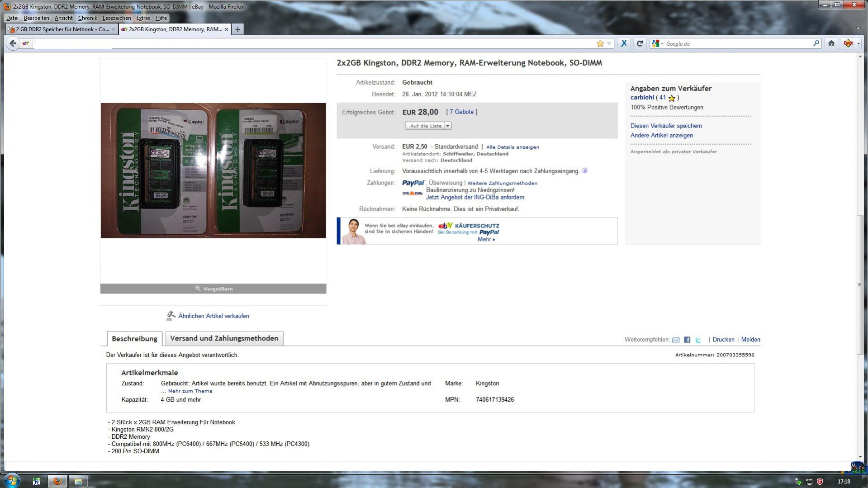Click the PayPal logo under Zahlungen

[x=413, y=183]
